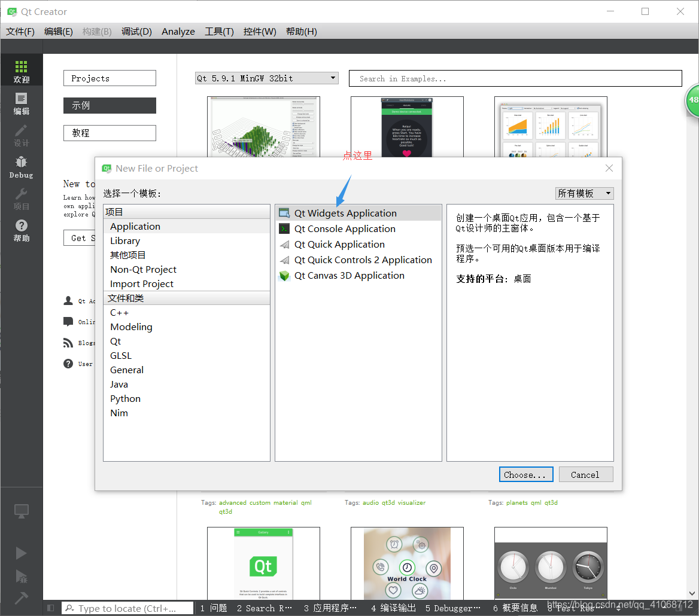
Task: Select Non-Qt Project category
Action: point(186,270)
